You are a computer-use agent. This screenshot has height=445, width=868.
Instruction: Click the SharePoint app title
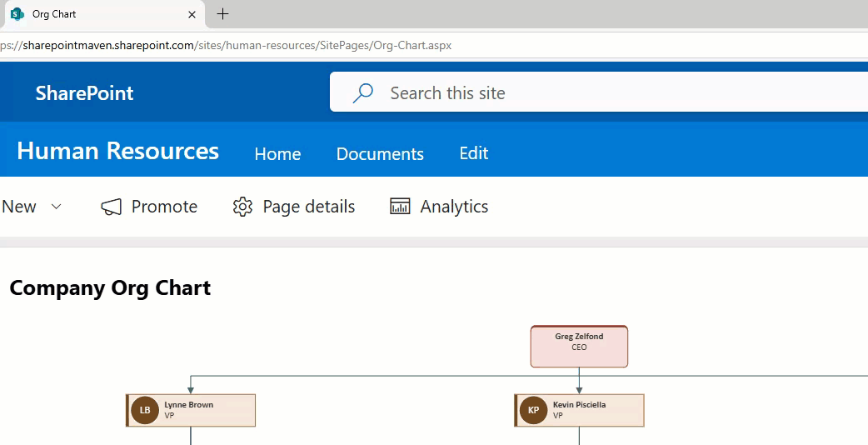[x=85, y=93]
